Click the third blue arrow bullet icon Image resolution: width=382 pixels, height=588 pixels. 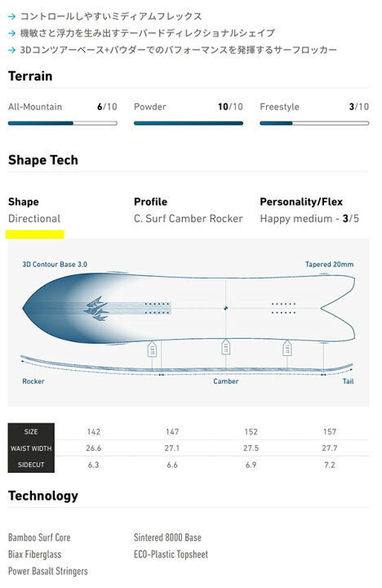tap(12, 50)
